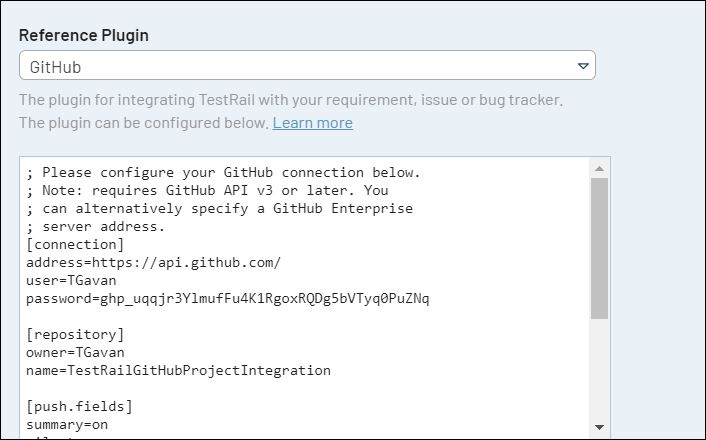This screenshot has width=706, height=440.
Task: Click the password=ghp_ token line
Action: click(228, 299)
